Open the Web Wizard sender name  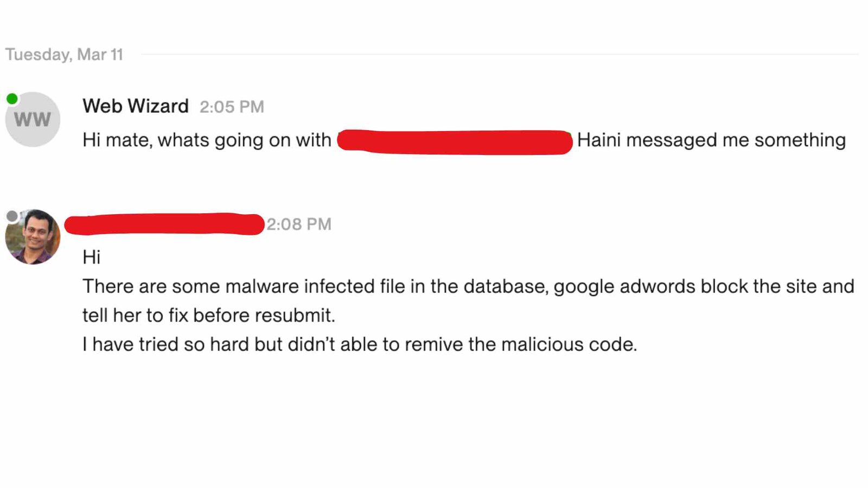click(136, 106)
